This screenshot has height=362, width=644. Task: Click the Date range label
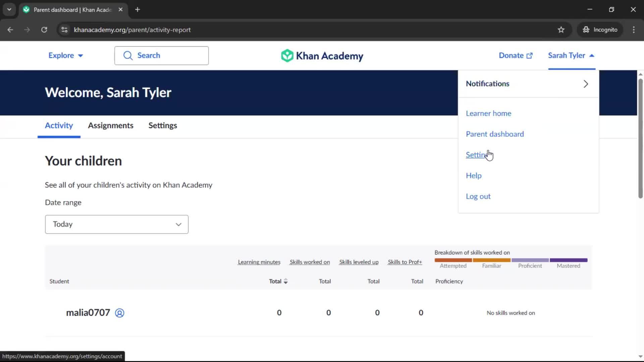pyautogui.click(x=63, y=202)
